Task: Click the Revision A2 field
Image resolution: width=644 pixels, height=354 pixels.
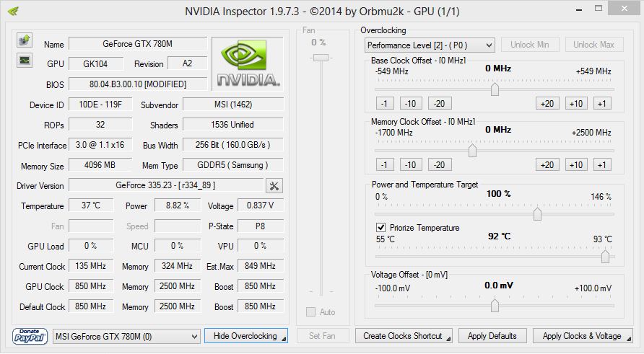Action: pyautogui.click(x=187, y=63)
